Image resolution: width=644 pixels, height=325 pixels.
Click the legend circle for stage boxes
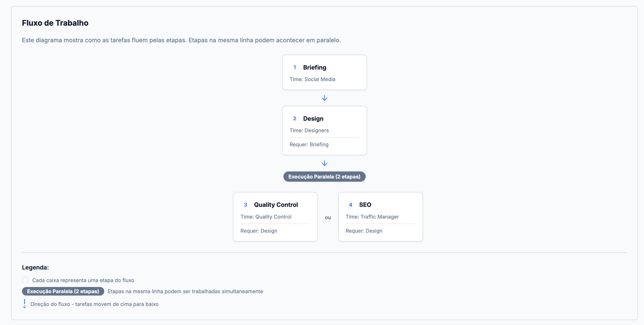click(25, 280)
